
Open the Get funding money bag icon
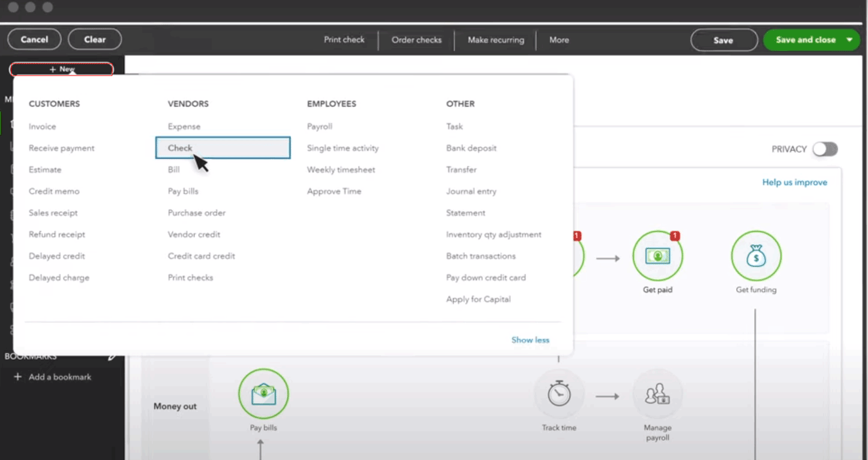756,256
